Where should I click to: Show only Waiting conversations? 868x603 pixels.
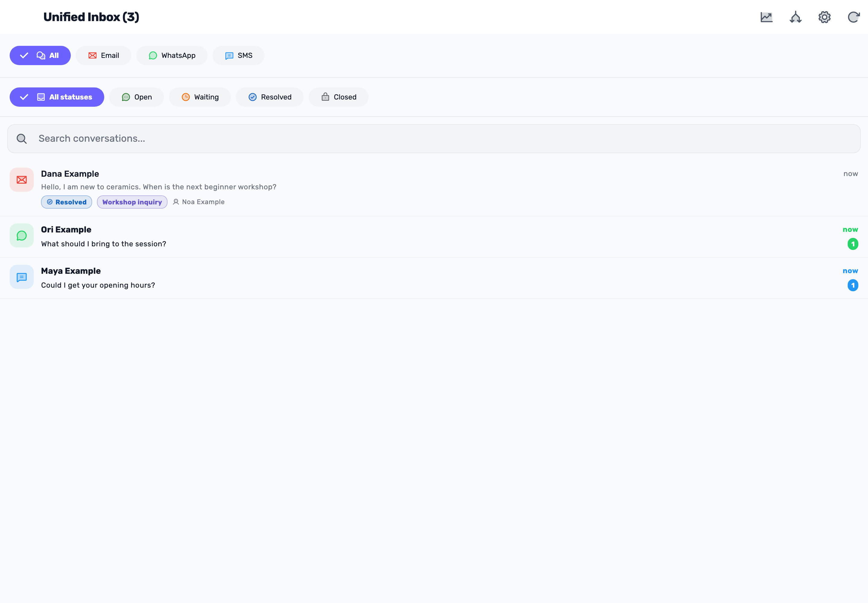pyautogui.click(x=200, y=97)
